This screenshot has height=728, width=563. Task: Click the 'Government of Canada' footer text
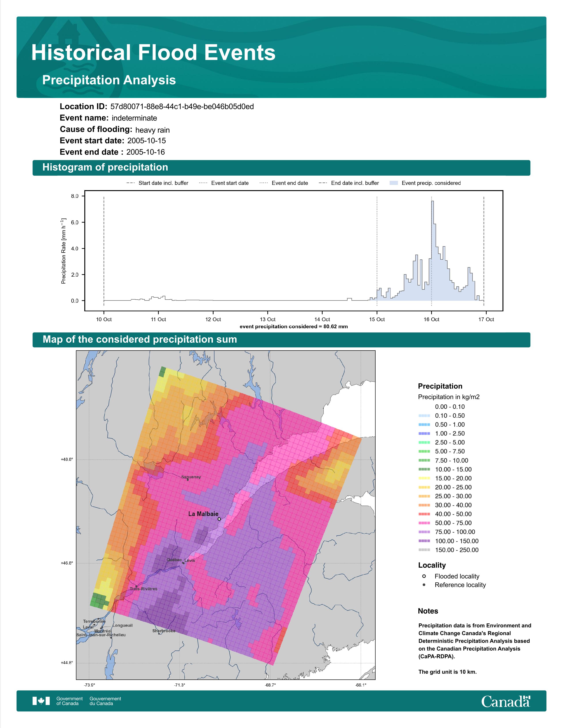coord(69,701)
